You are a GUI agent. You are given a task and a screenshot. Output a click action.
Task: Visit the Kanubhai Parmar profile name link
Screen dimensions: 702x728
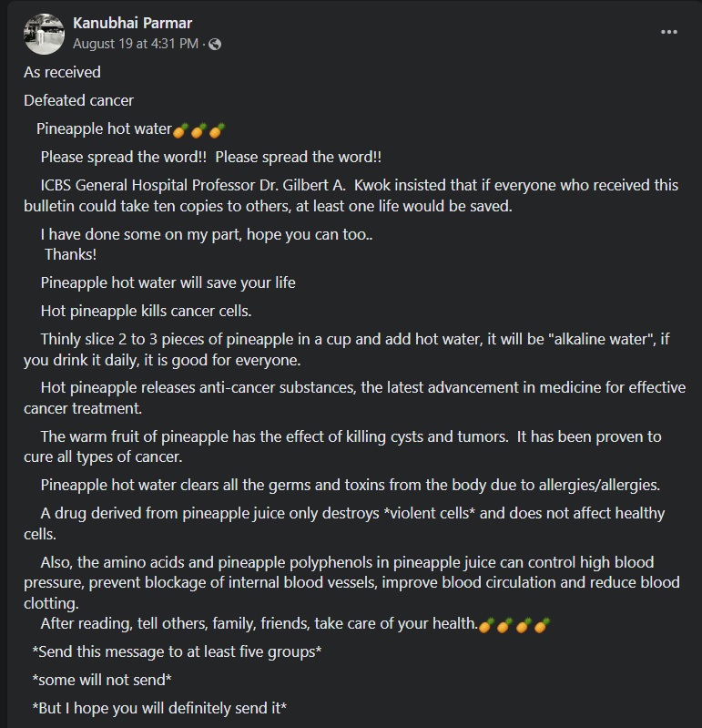(x=132, y=23)
